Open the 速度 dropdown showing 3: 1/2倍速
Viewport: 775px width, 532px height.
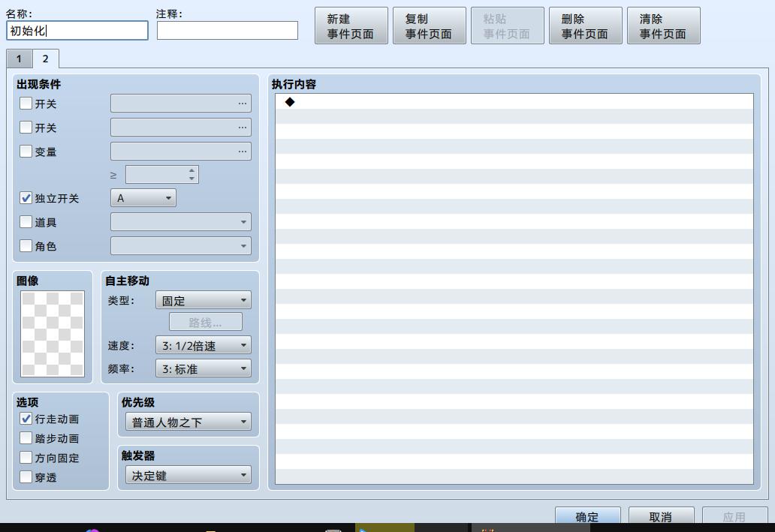(204, 345)
